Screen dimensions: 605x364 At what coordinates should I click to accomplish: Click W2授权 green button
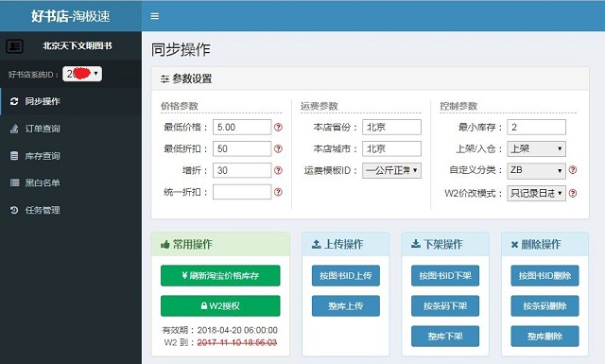(220, 305)
